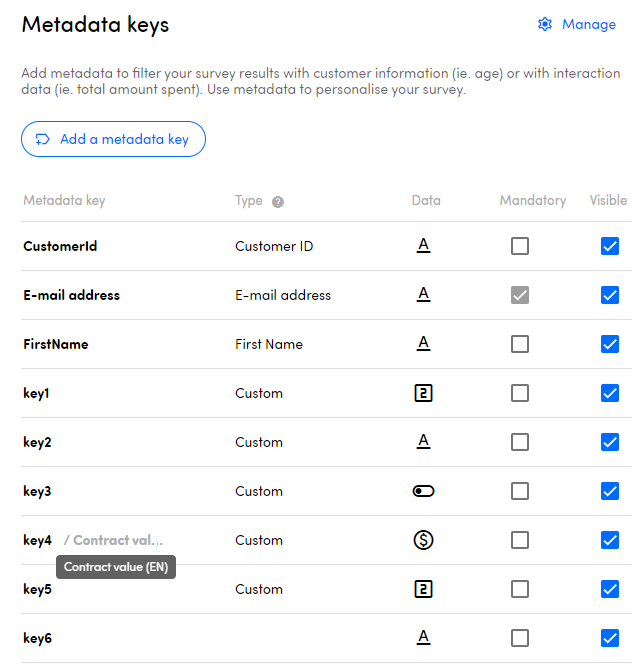
Task: Open the Manage link
Action: tap(588, 25)
